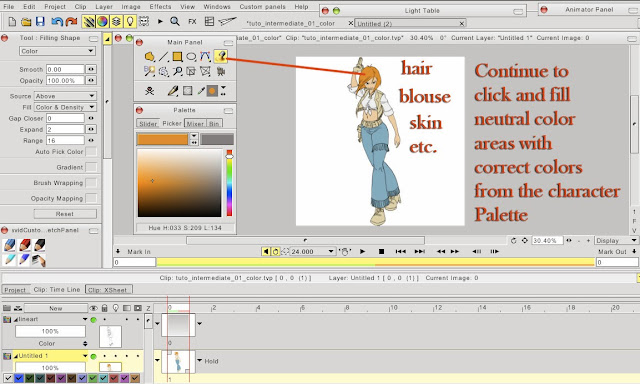The image size is (640, 384).
Task: Select the spline curve tool
Action: (x=205, y=57)
